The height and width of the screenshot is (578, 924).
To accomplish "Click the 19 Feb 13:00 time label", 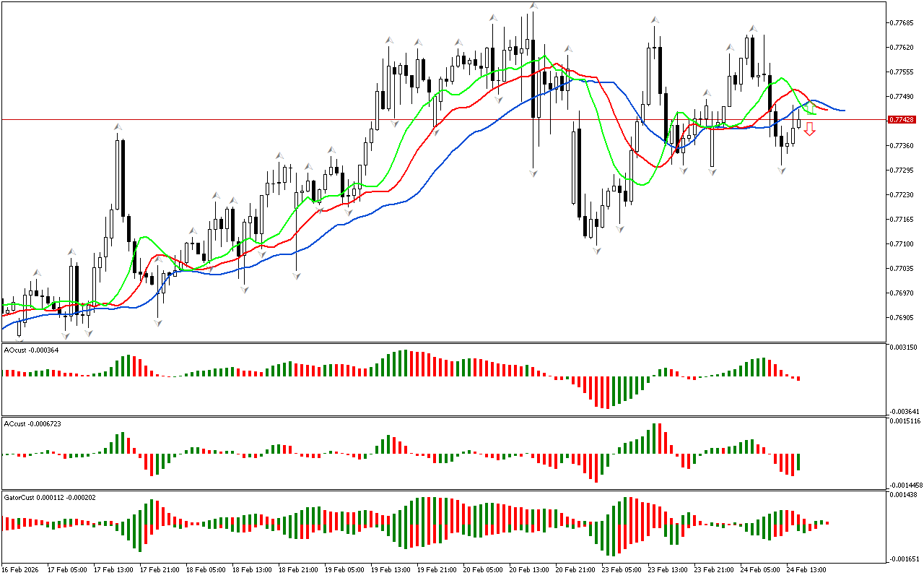I will tap(391, 570).
